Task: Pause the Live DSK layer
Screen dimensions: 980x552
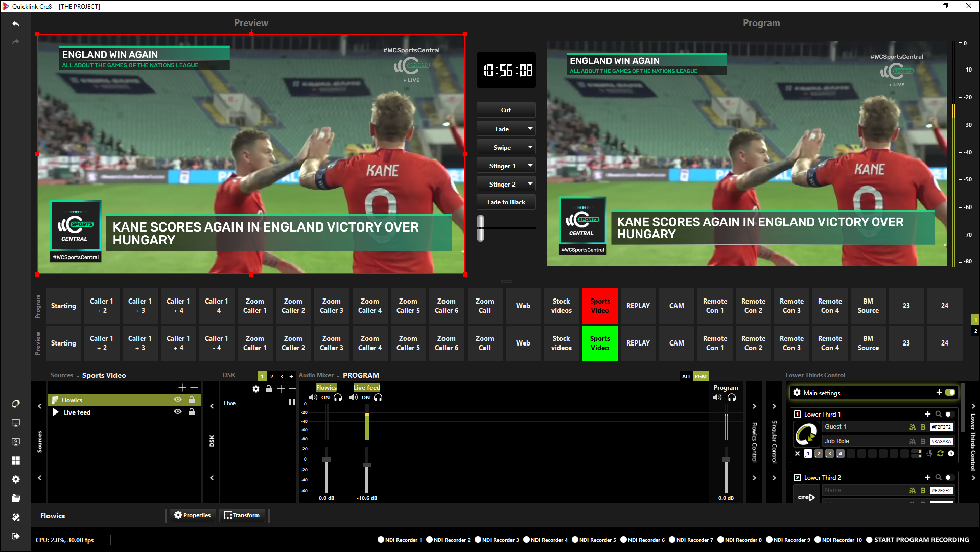Action: 292,403
